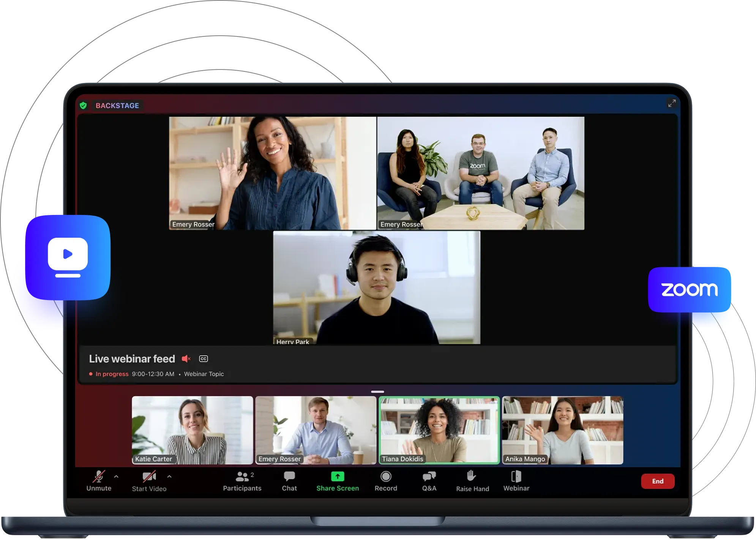This screenshot has height=540, width=756.
Task: Click the waving woman's Emery Rosser video tile
Action: tap(273, 173)
